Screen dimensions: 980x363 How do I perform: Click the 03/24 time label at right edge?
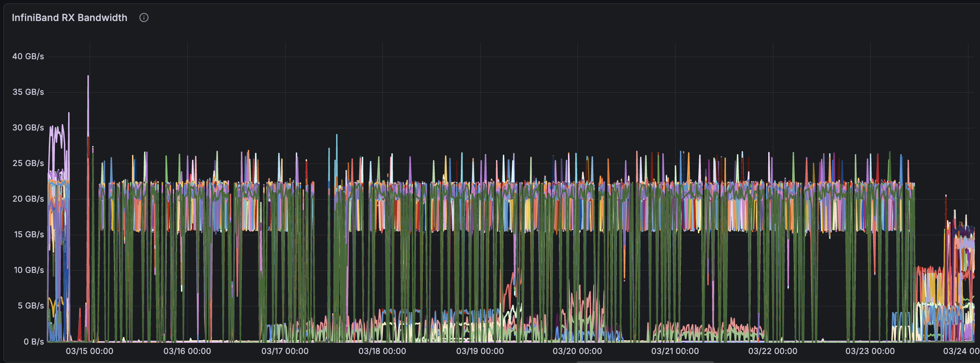point(962,351)
